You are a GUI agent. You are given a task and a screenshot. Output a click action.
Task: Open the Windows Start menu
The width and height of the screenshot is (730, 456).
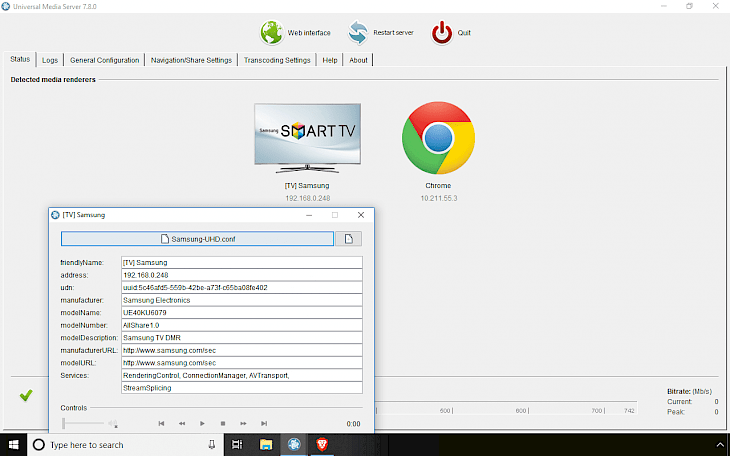point(14,445)
